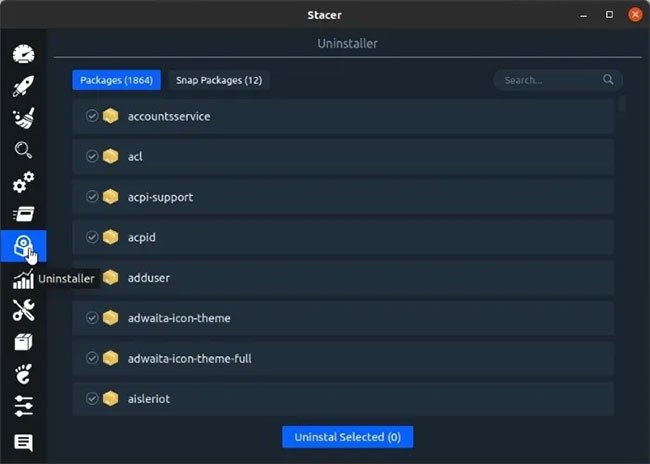Select the acpid package checkbox

92,237
